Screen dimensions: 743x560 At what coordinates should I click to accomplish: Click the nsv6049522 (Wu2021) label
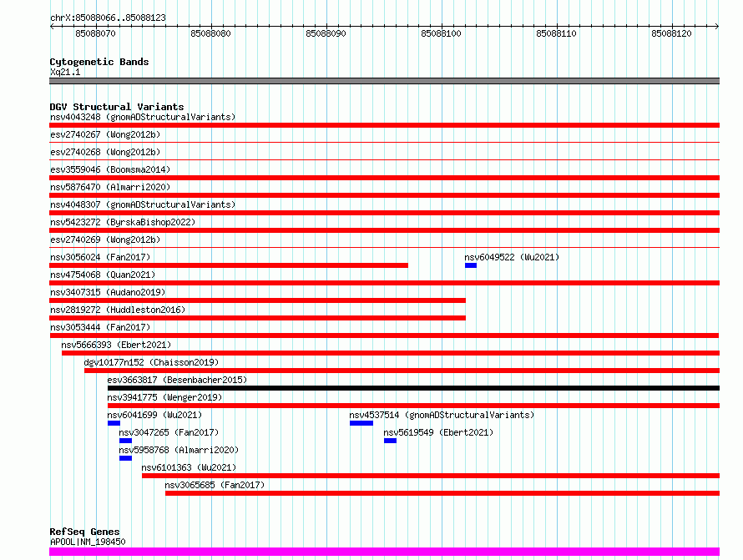(x=512, y=257)
